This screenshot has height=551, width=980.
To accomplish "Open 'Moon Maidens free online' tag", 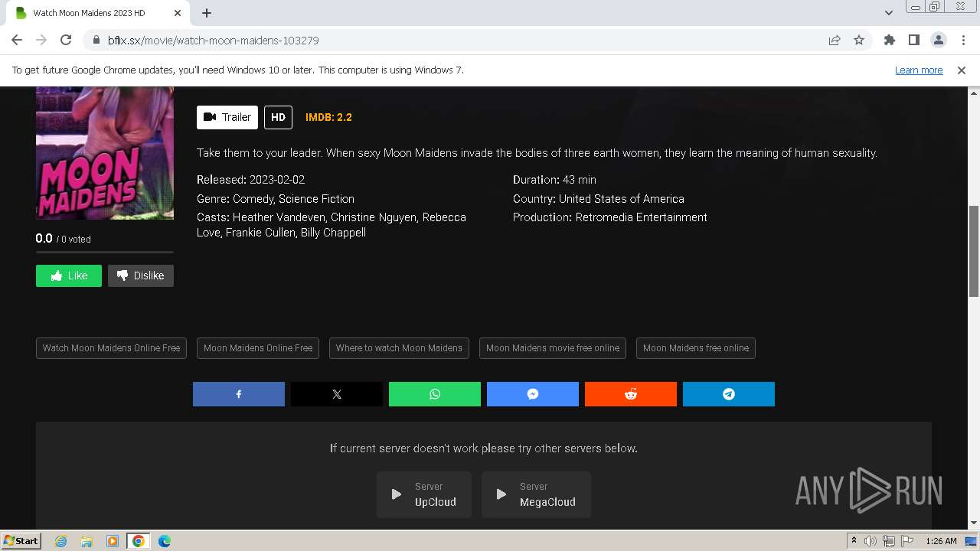I will (x=696, y=348).
